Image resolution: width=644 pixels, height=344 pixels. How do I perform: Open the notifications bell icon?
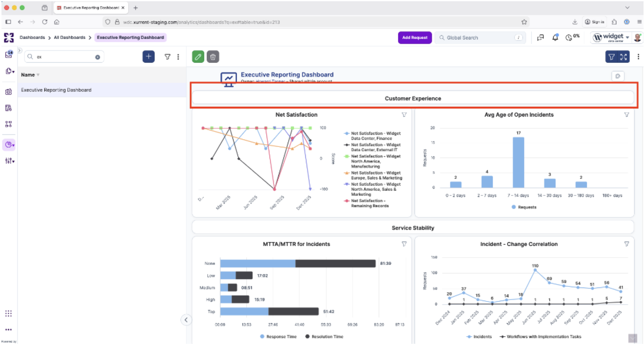coord(555,38)
